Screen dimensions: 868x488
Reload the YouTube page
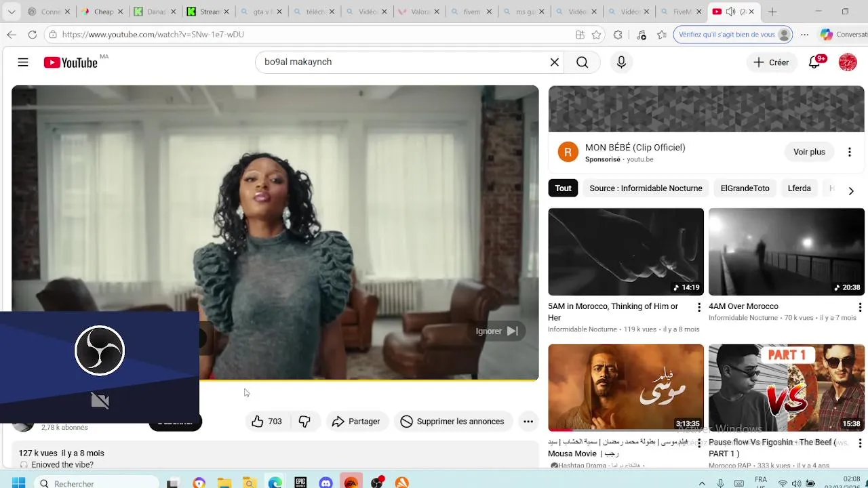click(32, 35)
